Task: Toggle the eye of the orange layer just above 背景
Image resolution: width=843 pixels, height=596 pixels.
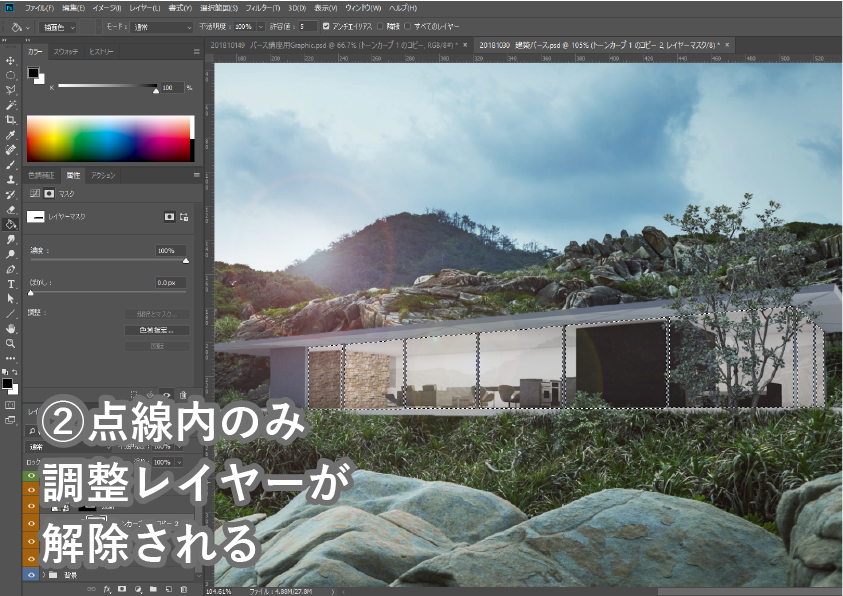Action: point(31,559)
